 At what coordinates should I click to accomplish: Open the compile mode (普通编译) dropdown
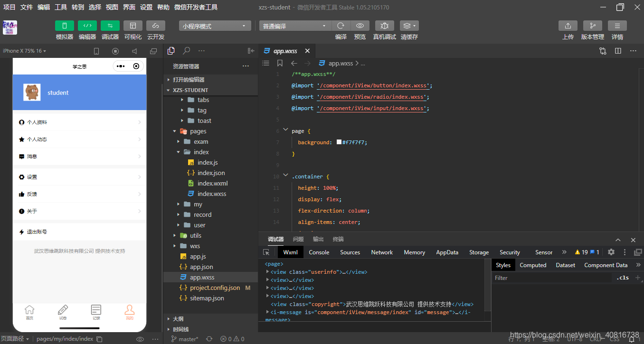(x=295, y=26)
